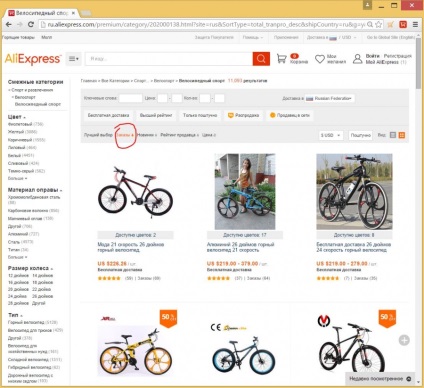Toggle Высший рейтинг filter
The height and width of the screenshot is (388, 424).
(156, 115)
